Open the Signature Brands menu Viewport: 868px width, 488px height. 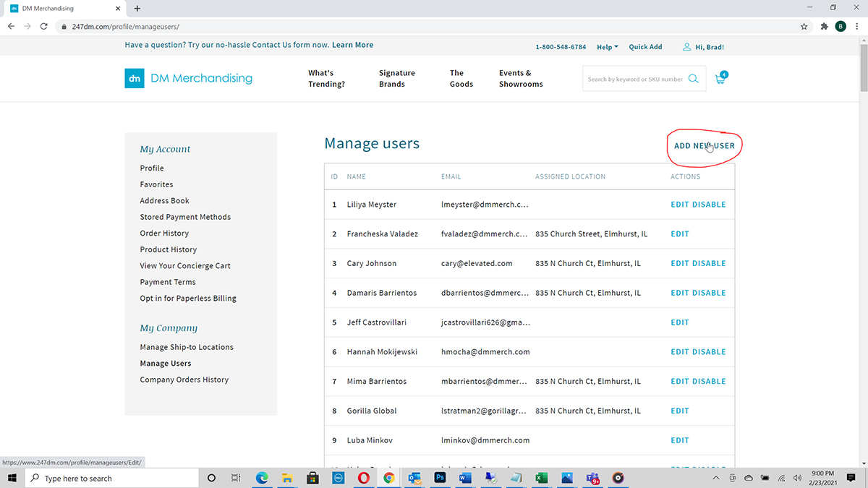pyautogui.click(x=397, y=78)
